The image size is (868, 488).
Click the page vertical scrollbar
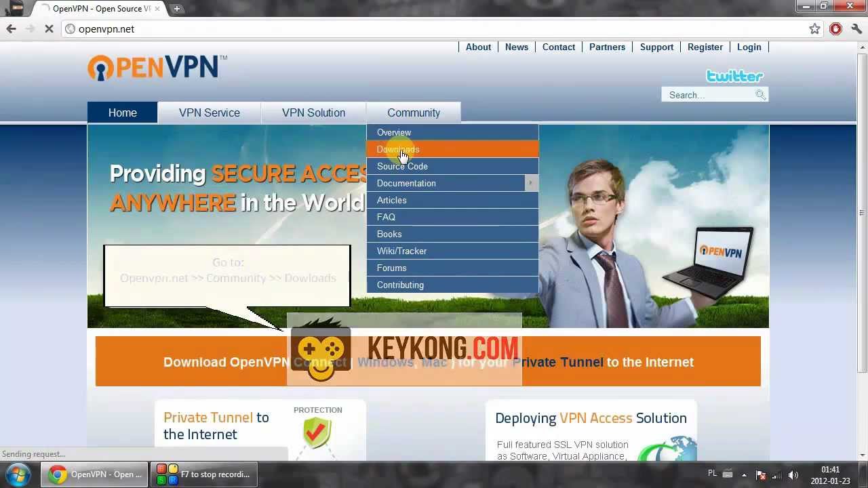pos(862,212)
